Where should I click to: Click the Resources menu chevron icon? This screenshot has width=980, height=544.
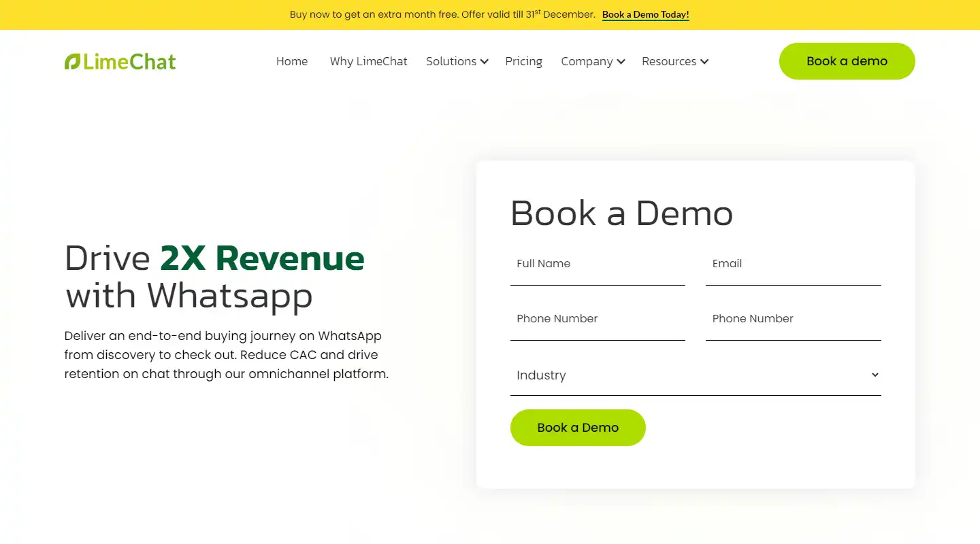[704, 62]
